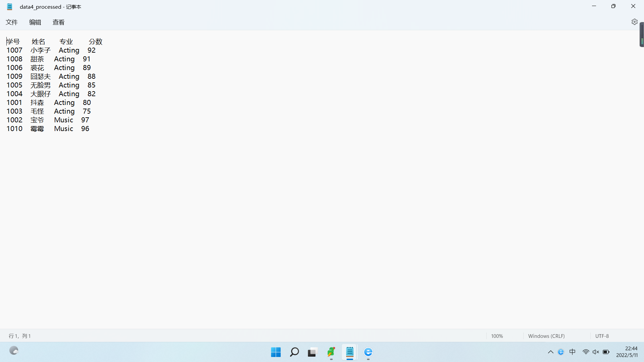This screenshot has height=362, width=644.
Task: Open Notepad settings gear icon
Action: click(x=634, y=22)
